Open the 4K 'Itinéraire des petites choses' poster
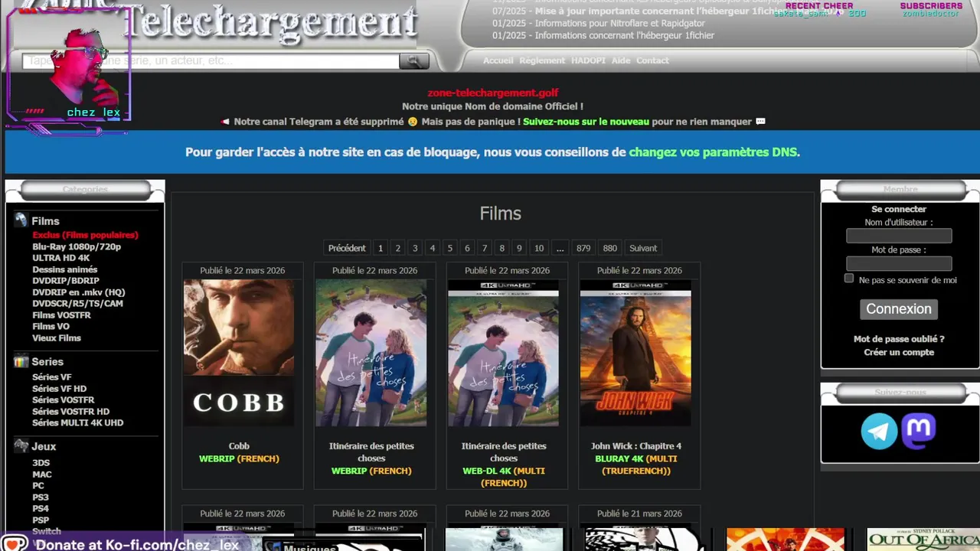The image size is (980, 551). [x=503, y=352]
